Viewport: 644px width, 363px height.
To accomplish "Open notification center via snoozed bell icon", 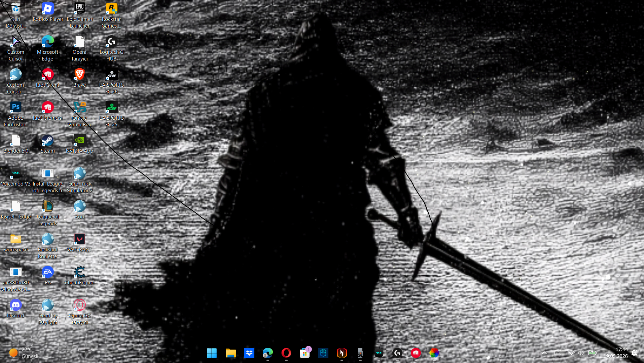I will [635, 353].
